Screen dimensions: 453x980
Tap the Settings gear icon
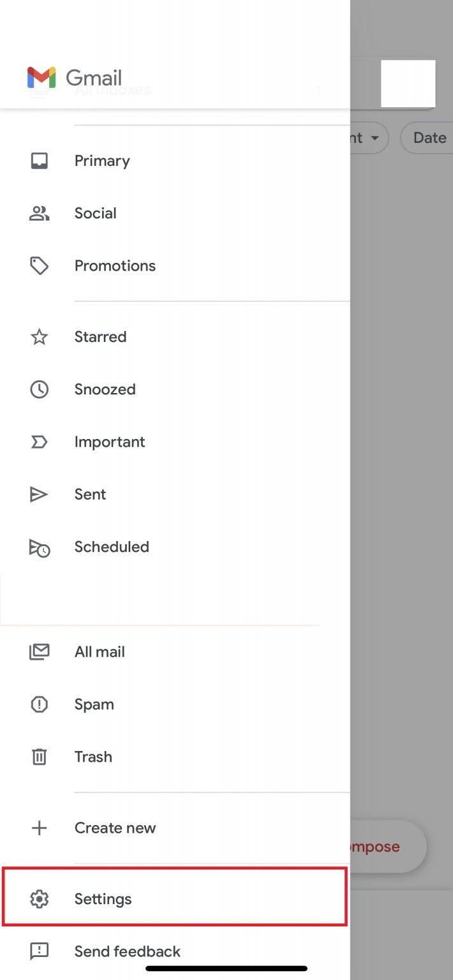coord(40,899)
